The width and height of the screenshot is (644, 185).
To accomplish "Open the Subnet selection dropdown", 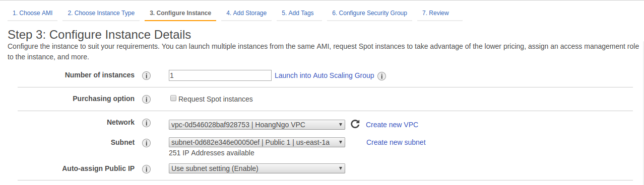I will [257, 142].
